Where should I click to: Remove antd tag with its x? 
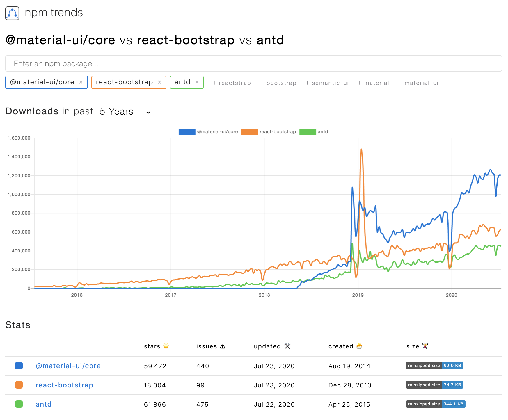(x=197, y=82)
